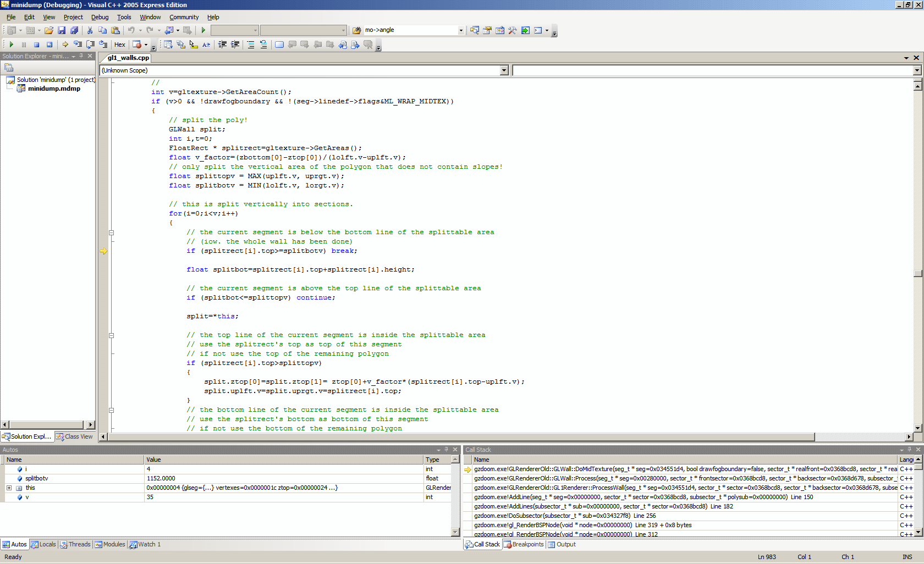The width and height of the screenshot is (924, 564).
Task: Open the mo->angle find combo dropdown arrow
Action: (x=461, y=30)
